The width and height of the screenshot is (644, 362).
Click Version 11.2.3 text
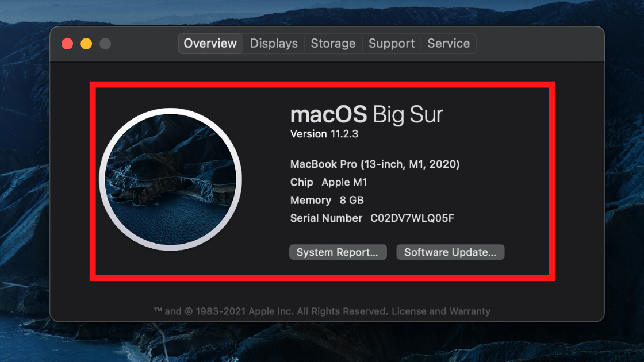(324, 134)
